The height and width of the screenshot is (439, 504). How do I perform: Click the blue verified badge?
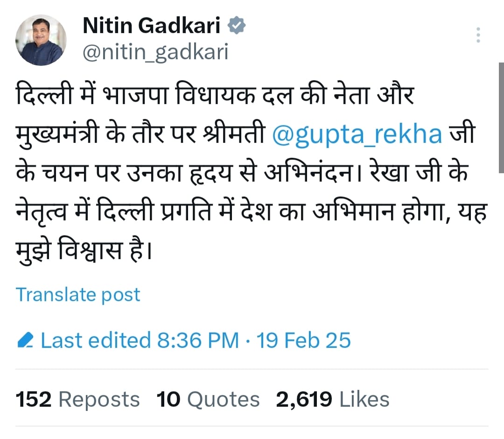tap(237, 26)
